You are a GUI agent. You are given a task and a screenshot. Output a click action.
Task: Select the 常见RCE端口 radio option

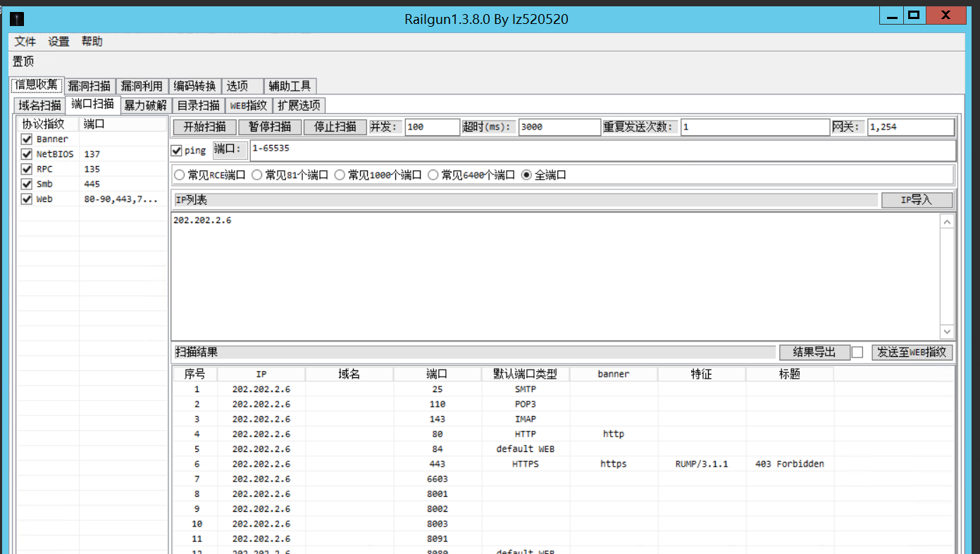coord(210,175)
